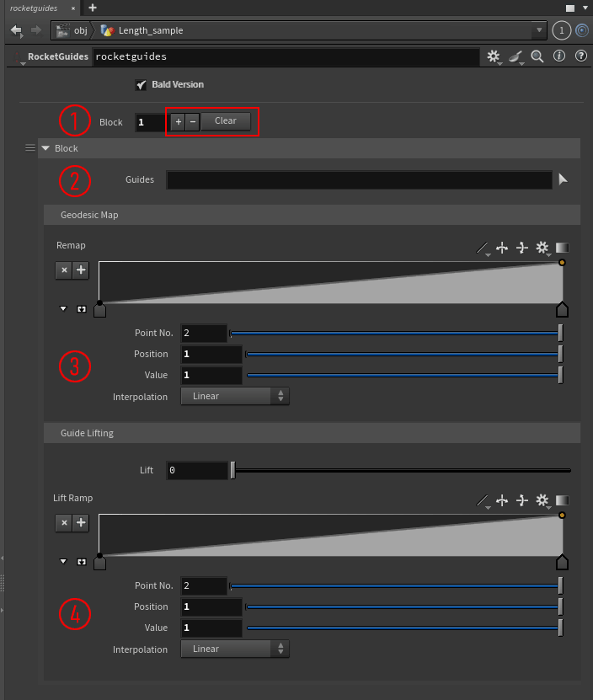Screen dimensions: 593x700
Task: Open the gear parameter menu in header
Action: (494, 56)
